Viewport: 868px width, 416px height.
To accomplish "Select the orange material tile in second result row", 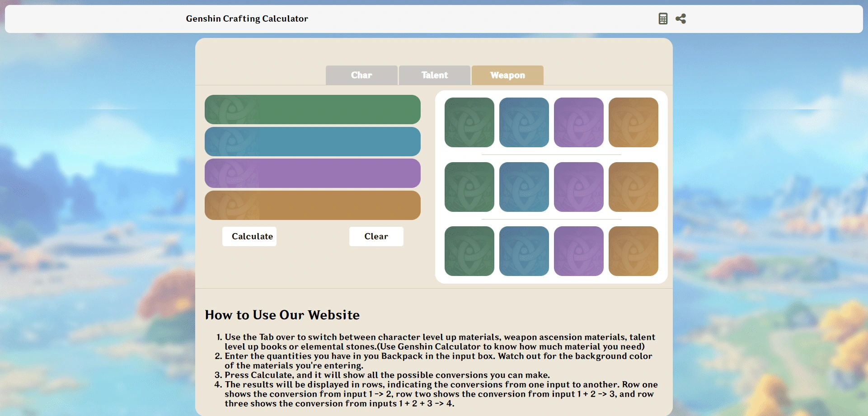I will pos(633,187).
